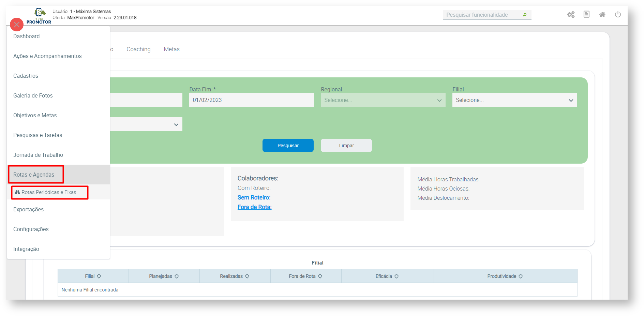The height and width of the screenshot is (316, 644).
Task: Click the 'Com Roteiro' label
Action: 254,188
